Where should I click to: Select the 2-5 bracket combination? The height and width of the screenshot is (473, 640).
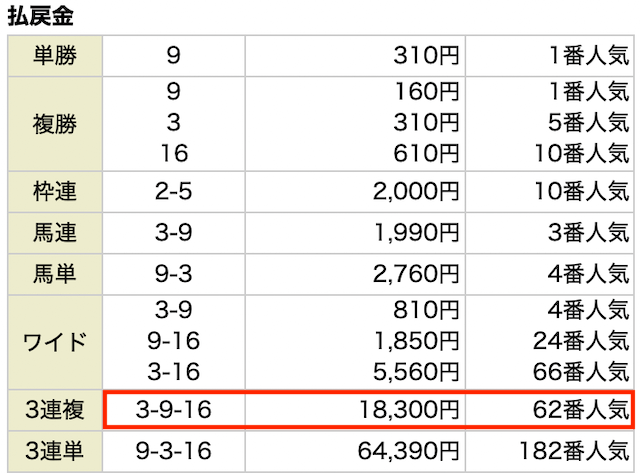point(174,192)
